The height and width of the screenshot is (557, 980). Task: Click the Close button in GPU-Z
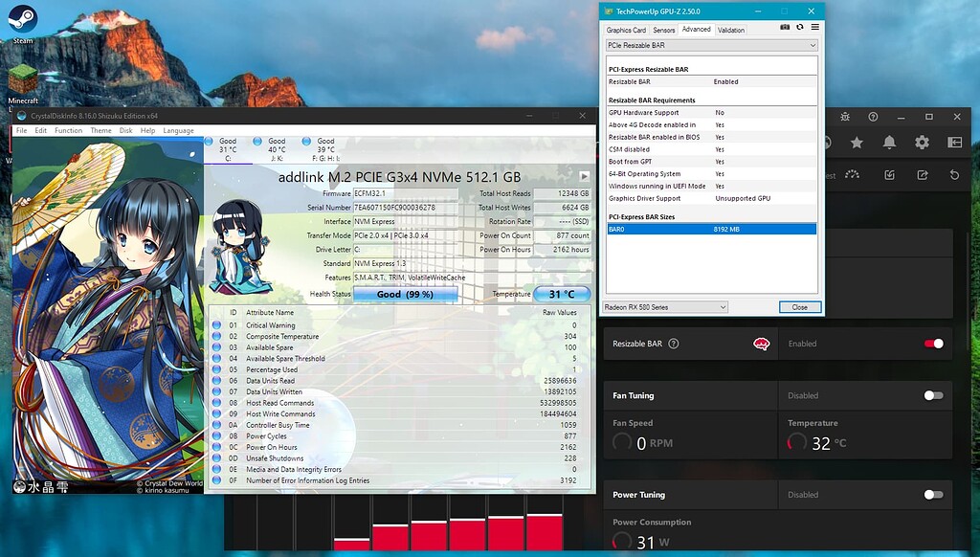pos(799,307)
